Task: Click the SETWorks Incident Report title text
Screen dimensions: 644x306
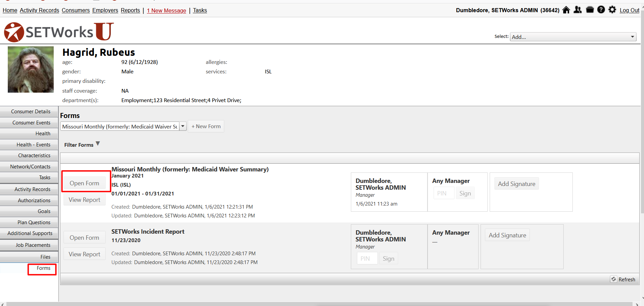Action: (x=148, y=232)
